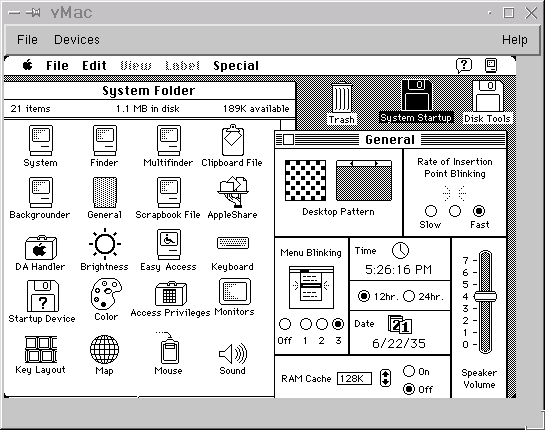
Task: Open the Edit menu
Action: [94, 66]
